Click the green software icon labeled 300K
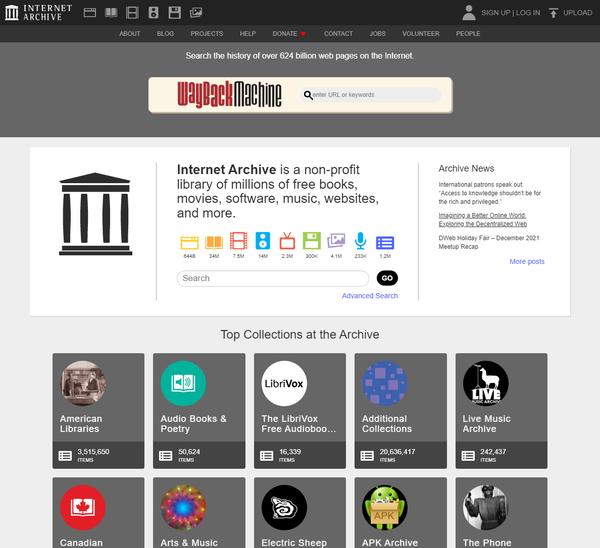Screen dimensions: 600x548 point(312,241)
